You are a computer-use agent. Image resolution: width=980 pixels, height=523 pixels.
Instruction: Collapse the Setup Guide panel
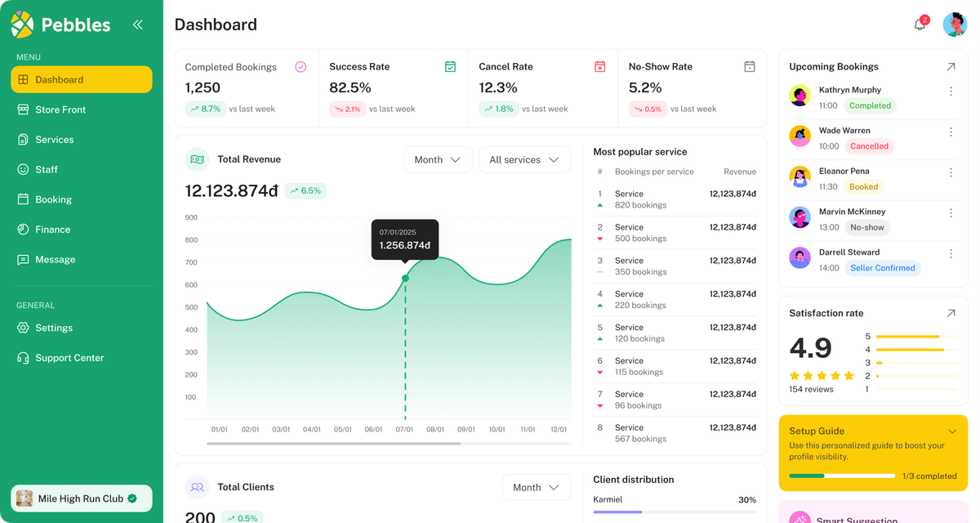[951, 431]
